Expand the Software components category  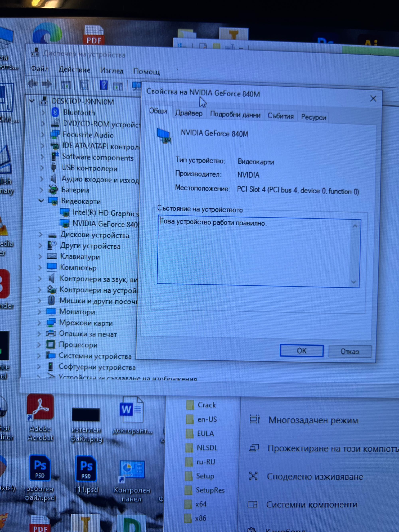point(42,157)
